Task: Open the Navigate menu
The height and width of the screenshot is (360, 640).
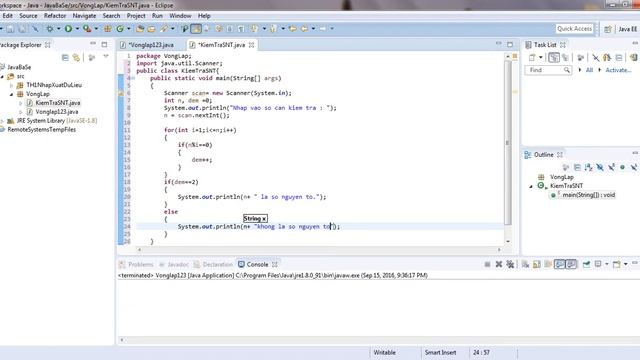Action: 84,16
